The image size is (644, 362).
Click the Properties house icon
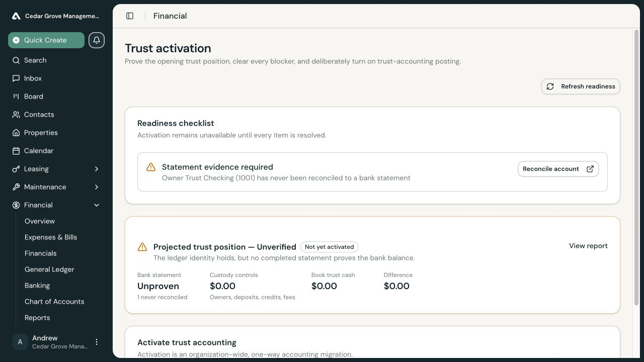16,133
